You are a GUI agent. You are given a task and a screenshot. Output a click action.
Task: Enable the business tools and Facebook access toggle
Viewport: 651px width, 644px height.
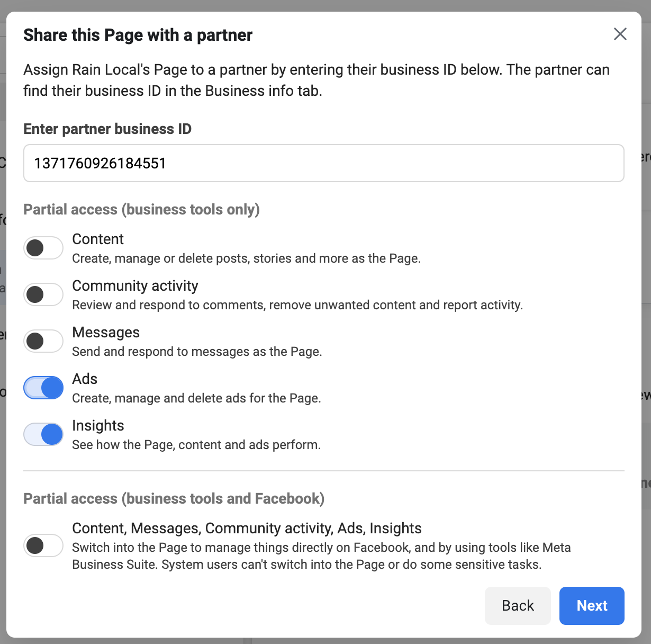point(43,545)
